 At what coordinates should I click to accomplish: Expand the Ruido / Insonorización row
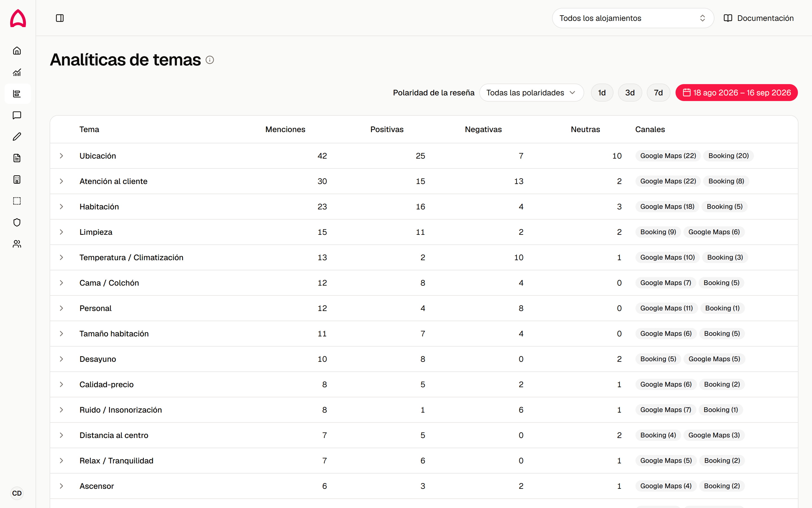click(61, 410)
